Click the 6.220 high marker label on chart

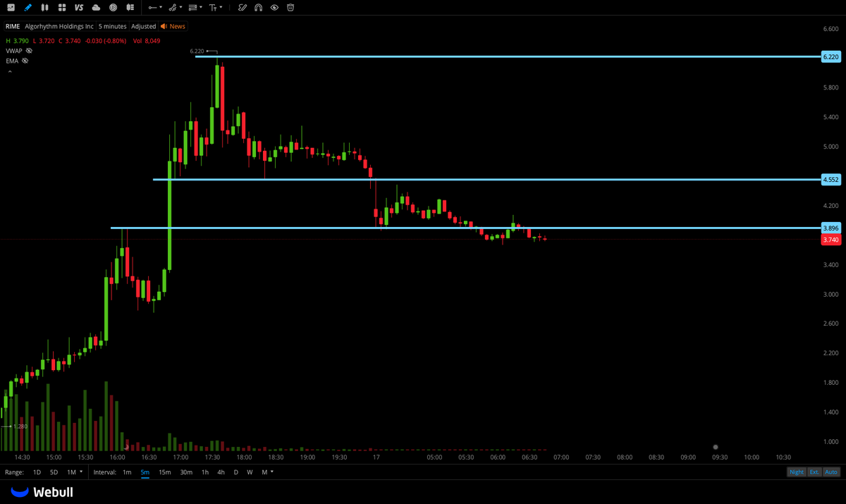197,51
